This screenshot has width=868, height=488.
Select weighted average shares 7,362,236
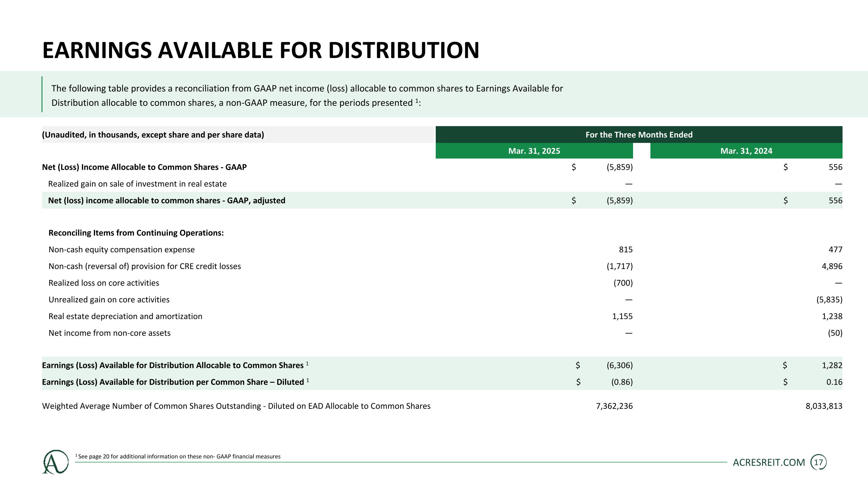click(614, 406)
